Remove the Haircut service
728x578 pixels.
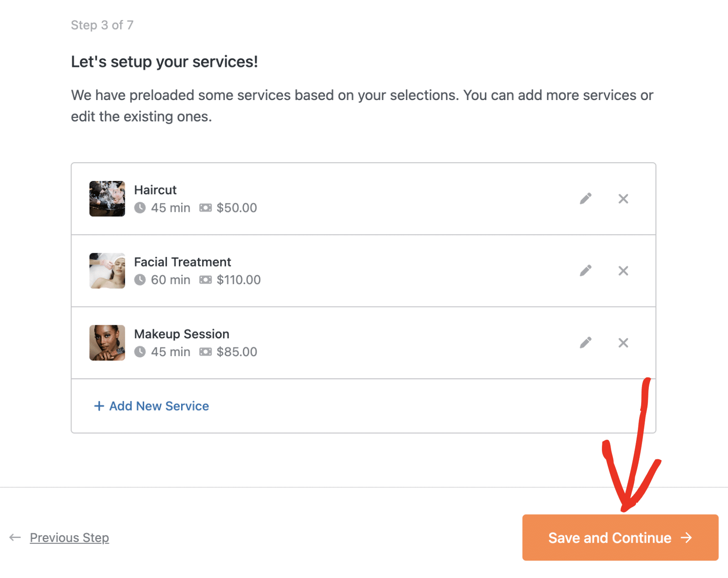coord(623,199)
